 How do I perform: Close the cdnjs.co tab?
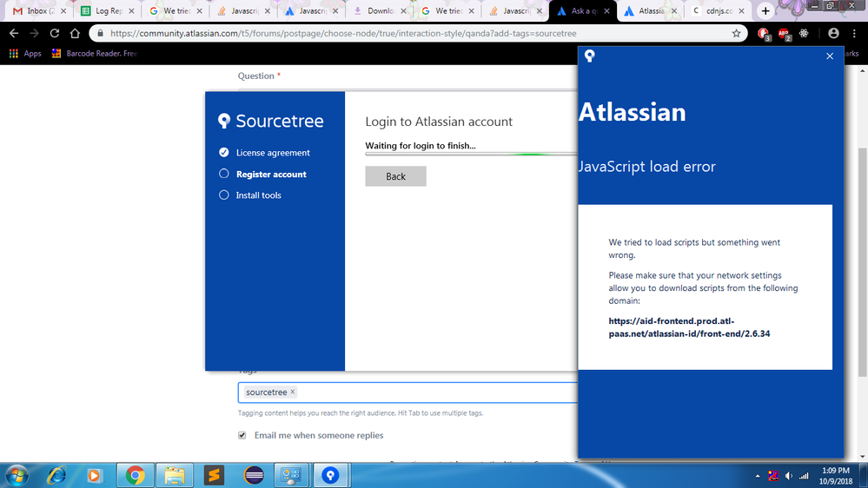click(x=741, y=11)
